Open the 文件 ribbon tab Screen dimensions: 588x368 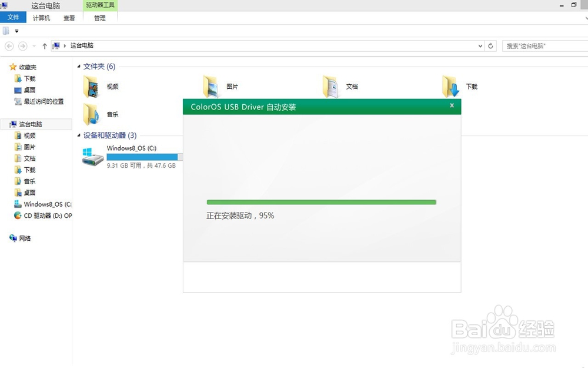(13, 17)
